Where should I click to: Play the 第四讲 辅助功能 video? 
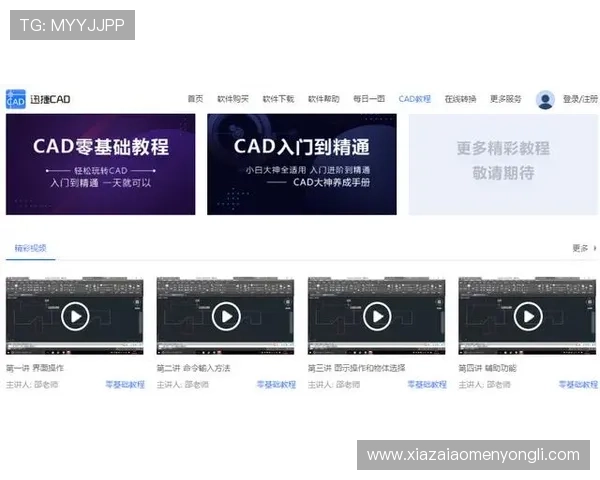point(528,316)
